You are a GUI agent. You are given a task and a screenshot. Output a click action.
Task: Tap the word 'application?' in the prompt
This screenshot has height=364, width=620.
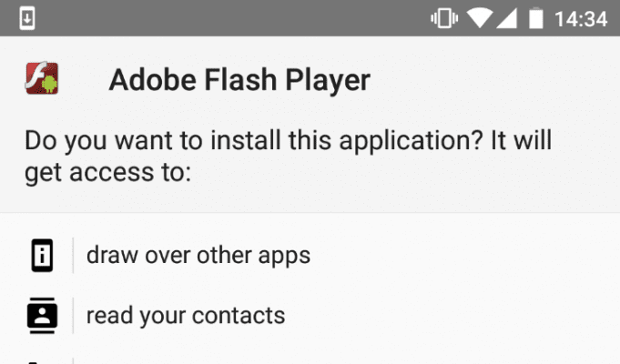click(412, 141)
